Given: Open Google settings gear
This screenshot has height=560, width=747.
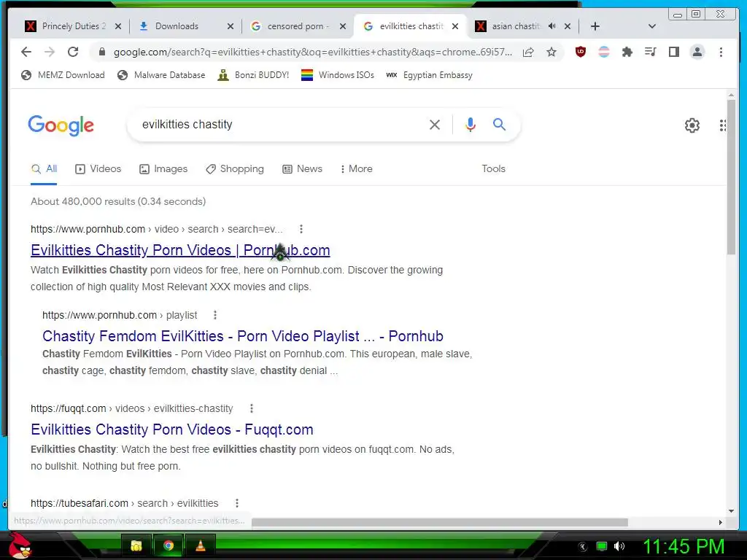Looking at the screenshot, I should point(692,125).
